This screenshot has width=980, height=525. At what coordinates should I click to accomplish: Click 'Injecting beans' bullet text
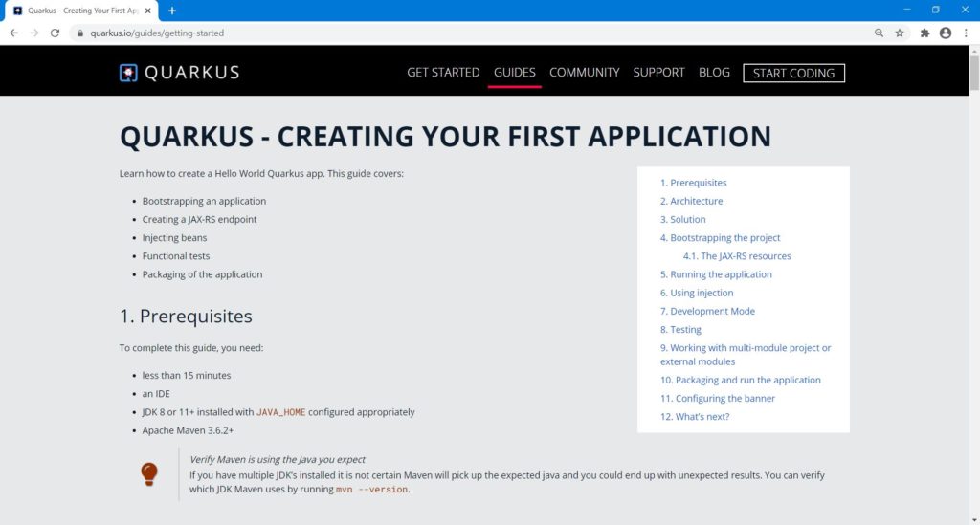[x=174, y=238]
